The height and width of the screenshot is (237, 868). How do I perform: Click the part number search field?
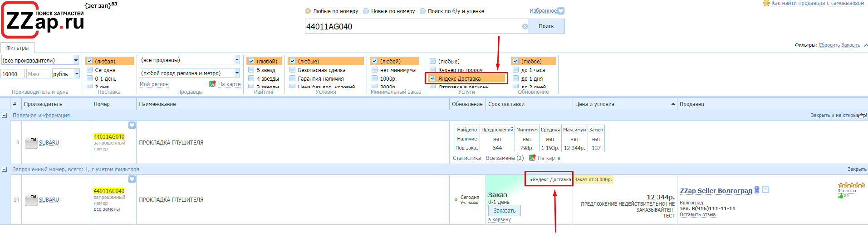coord(413,26)
